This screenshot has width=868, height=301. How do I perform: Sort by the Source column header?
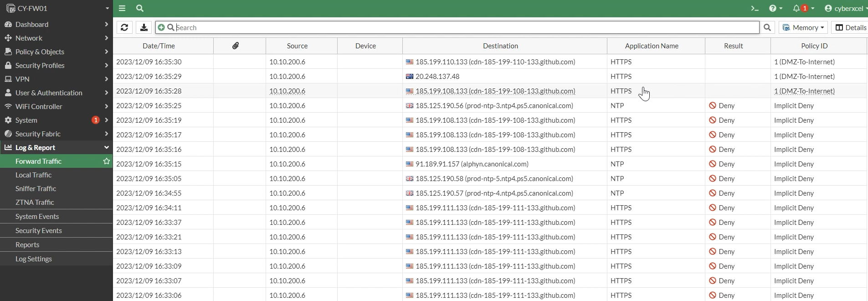pyautogui.click(x=297, y=46)
